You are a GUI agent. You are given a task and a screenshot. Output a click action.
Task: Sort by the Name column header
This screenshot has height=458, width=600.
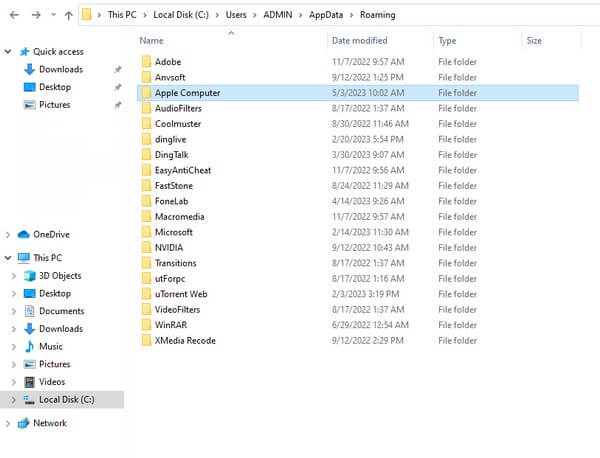[151, 41]
